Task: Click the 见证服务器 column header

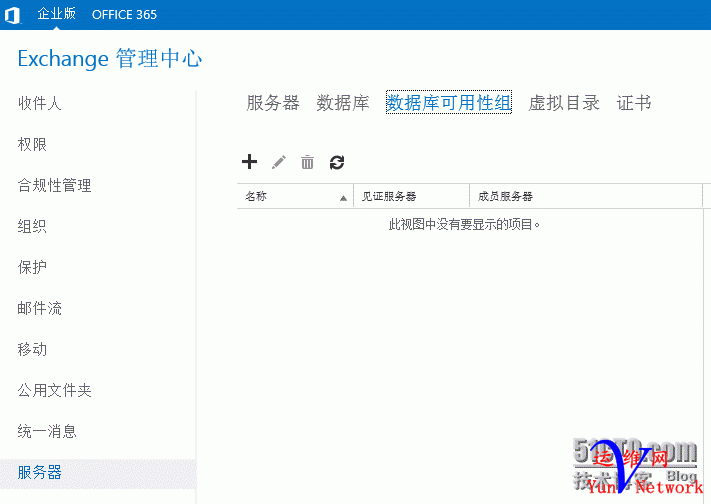Action: click(411, 196)
